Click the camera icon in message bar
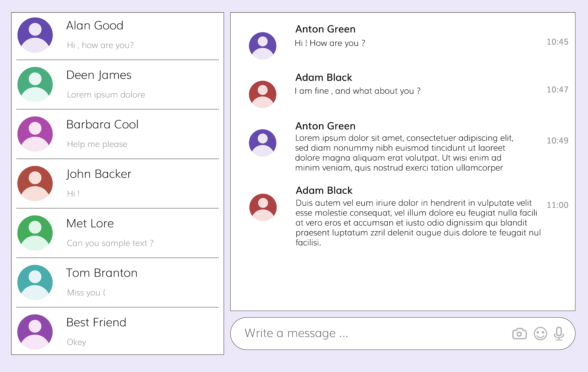588x372 pixels. coord(519,334)
